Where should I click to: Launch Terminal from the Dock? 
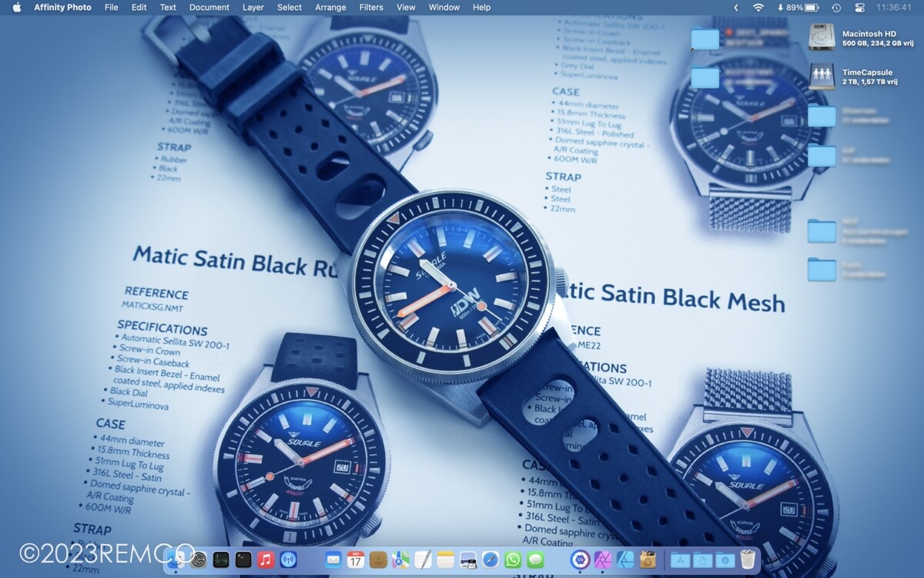[x=243, y=560]
